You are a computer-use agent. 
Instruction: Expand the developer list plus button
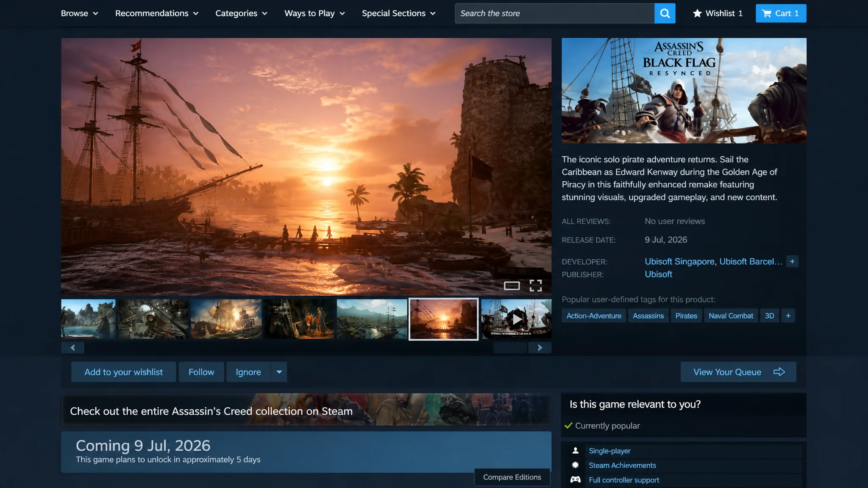pos(792,261)
